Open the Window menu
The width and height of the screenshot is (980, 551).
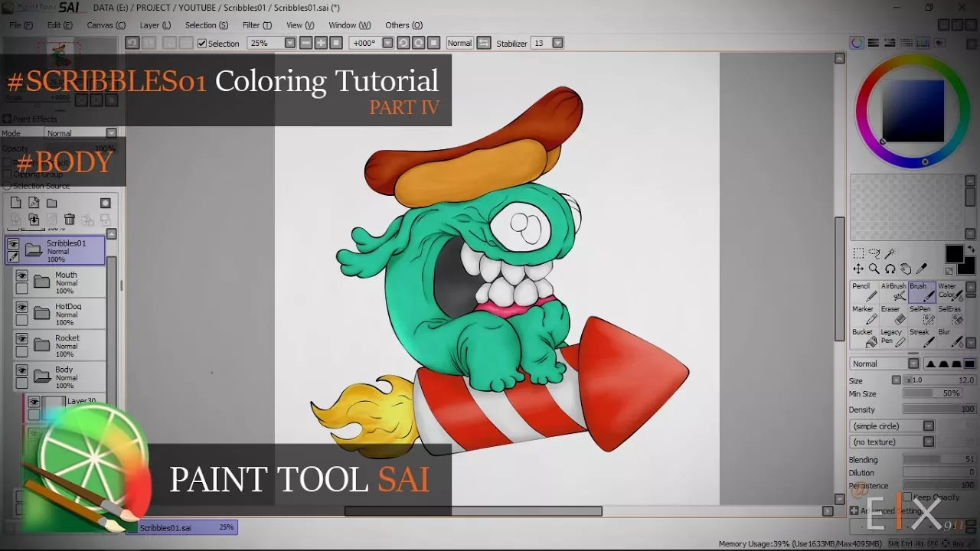(x=350, y=25)
